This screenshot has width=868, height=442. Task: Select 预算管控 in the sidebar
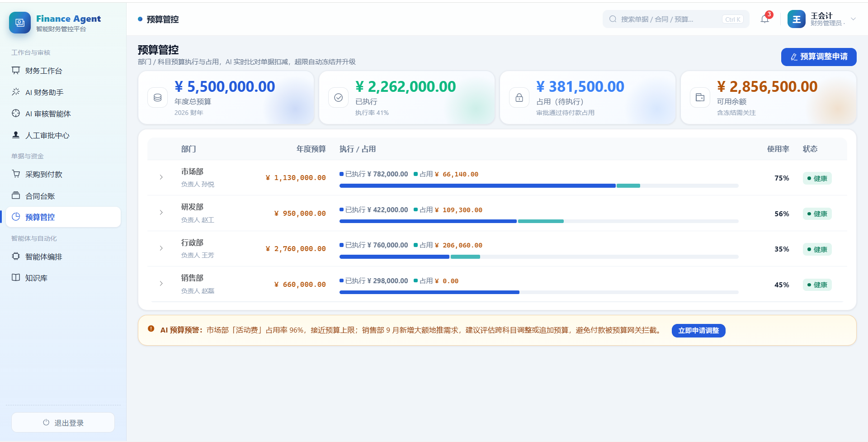coord(63,217)
